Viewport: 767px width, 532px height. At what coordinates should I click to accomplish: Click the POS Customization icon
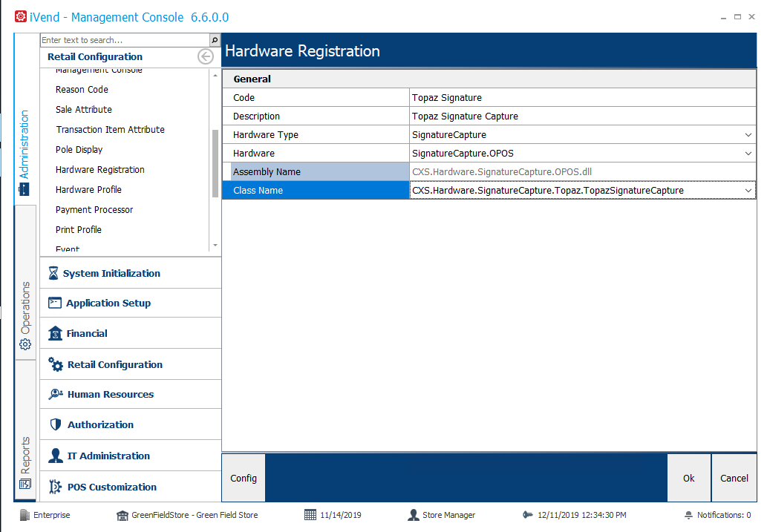[x=55, y=487]
